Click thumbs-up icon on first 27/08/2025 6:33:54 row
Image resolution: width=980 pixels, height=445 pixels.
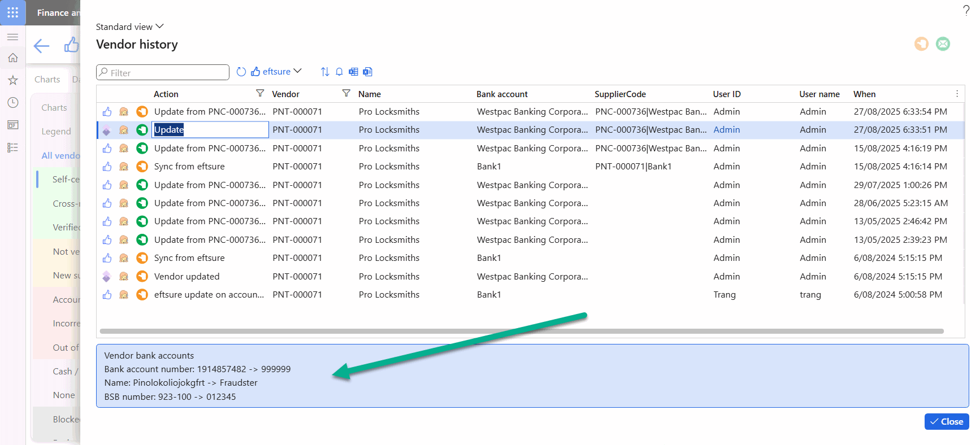(x=107, y=112)
